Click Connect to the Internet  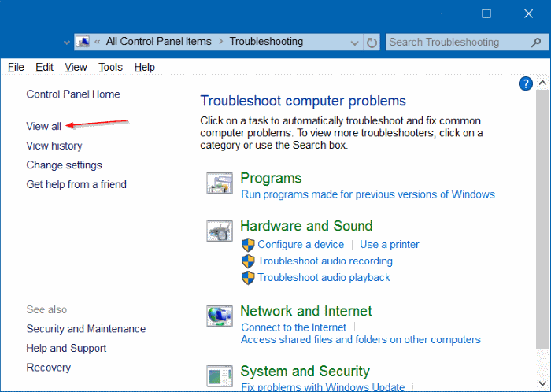point(294,327)
